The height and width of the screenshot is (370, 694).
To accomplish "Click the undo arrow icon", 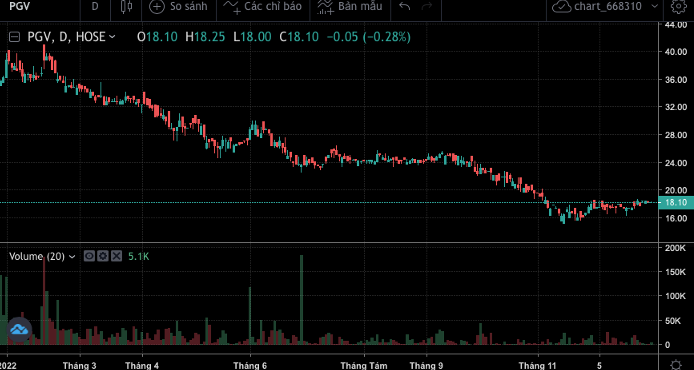I will tap(405, 6).
